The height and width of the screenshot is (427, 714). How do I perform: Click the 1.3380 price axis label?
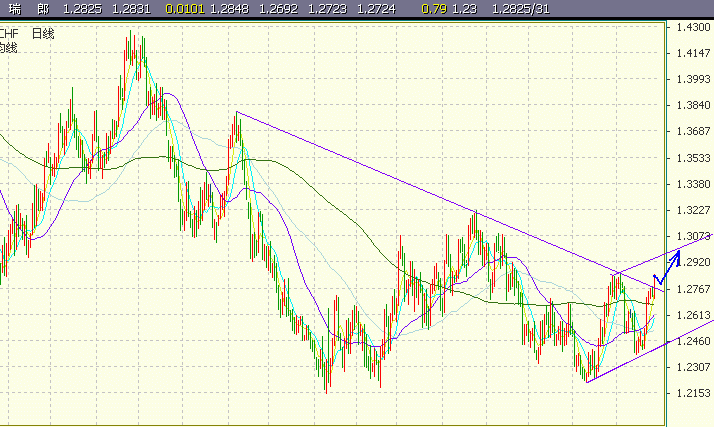point(693,184)
